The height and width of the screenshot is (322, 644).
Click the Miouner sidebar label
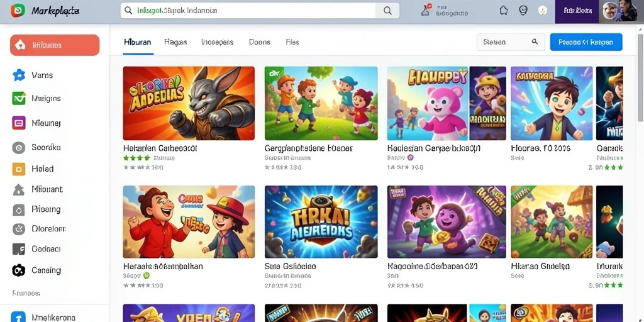pos(46,123)
